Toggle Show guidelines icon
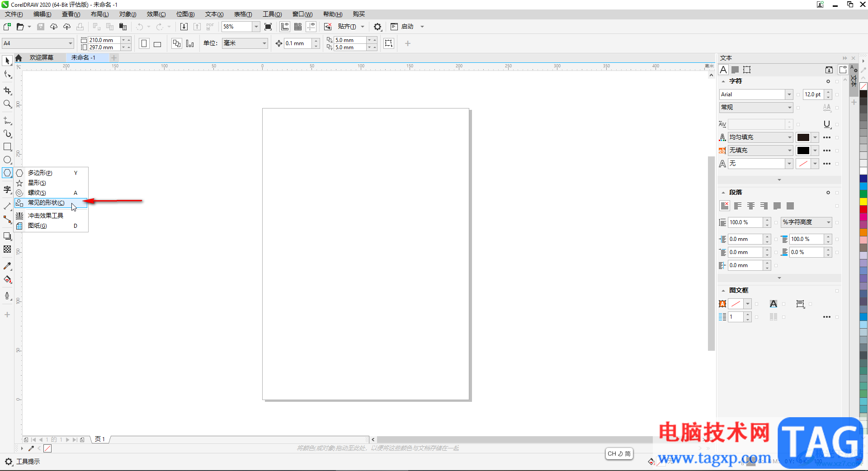 point(311,27)
